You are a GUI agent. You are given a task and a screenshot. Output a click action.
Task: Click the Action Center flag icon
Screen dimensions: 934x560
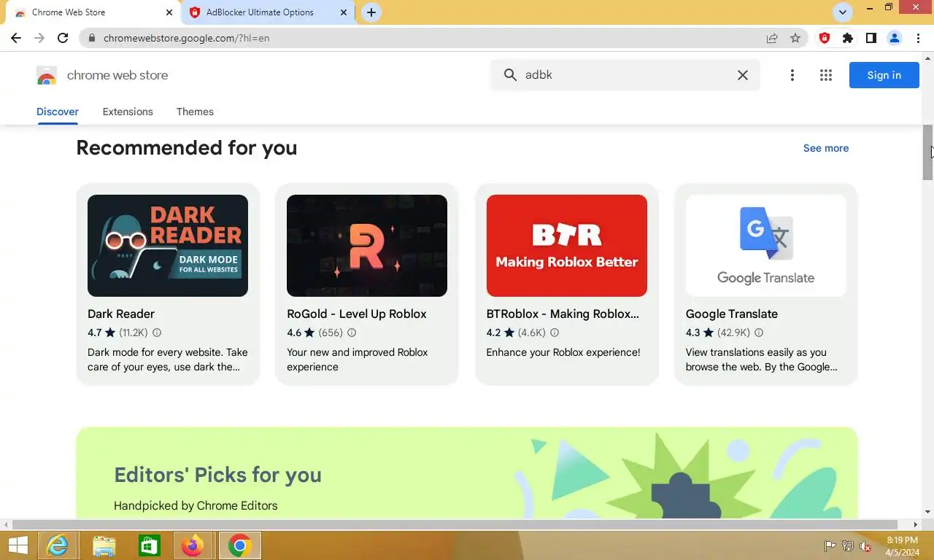tap(830, 546)
